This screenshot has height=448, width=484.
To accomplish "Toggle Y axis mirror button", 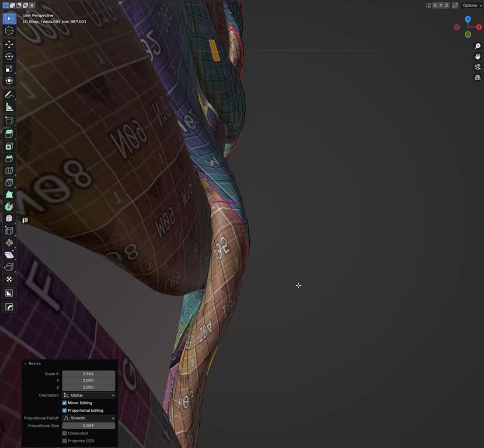I will click(441, 5).
